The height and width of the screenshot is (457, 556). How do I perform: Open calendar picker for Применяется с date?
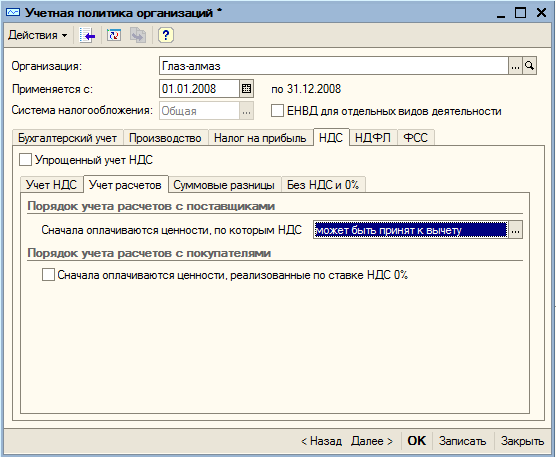246,89
